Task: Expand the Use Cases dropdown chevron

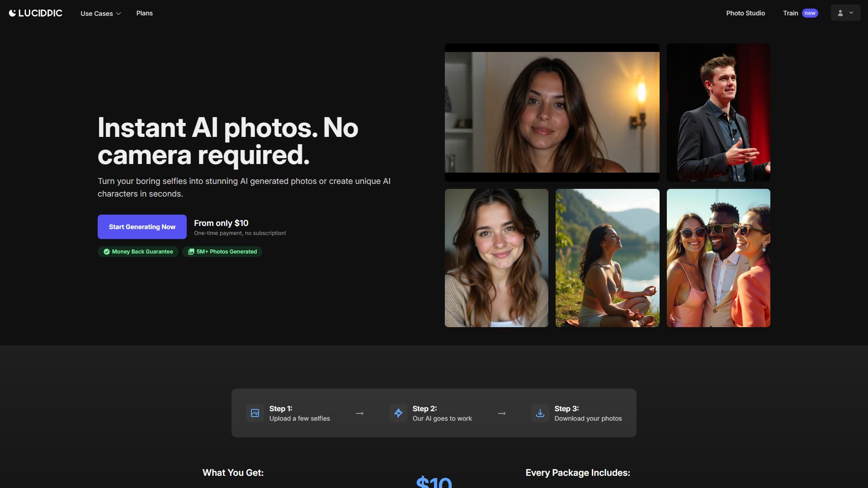Action: click(x=118, y=14)
